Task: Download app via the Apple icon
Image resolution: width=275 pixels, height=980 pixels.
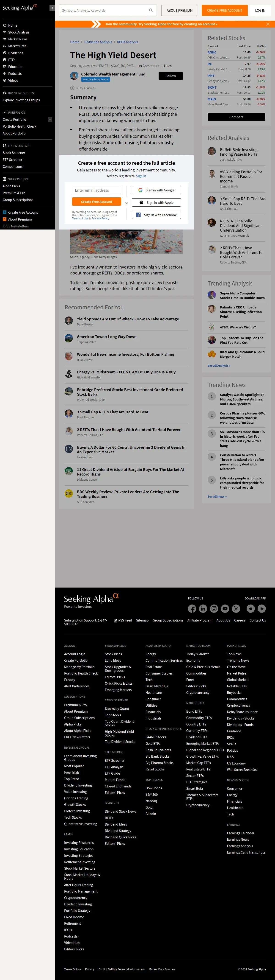Action: pos(251,609)
